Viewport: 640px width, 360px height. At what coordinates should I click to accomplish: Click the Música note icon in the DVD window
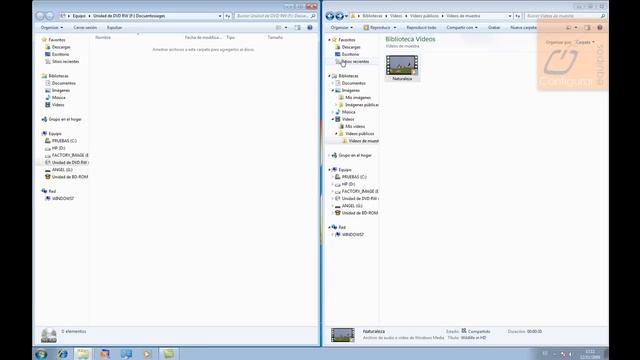(48, 98)
